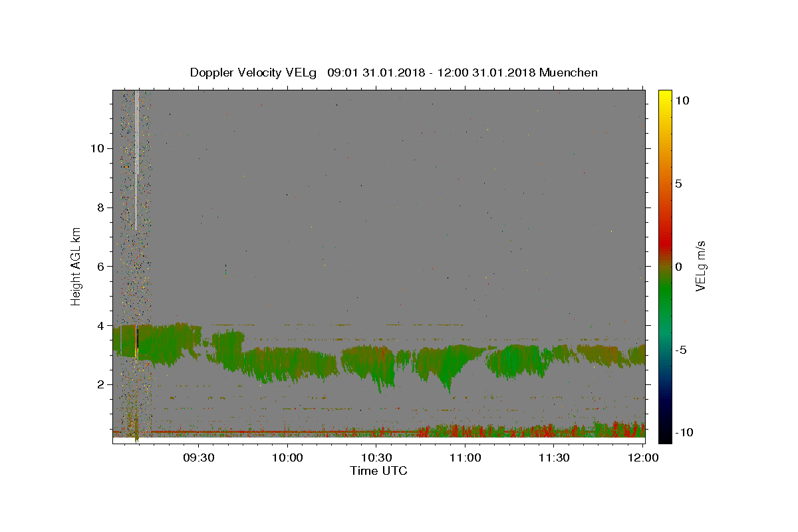Click the time tick label '10:30'
The width and height of the screenshot is (798, 532).
tap(376, 458)
